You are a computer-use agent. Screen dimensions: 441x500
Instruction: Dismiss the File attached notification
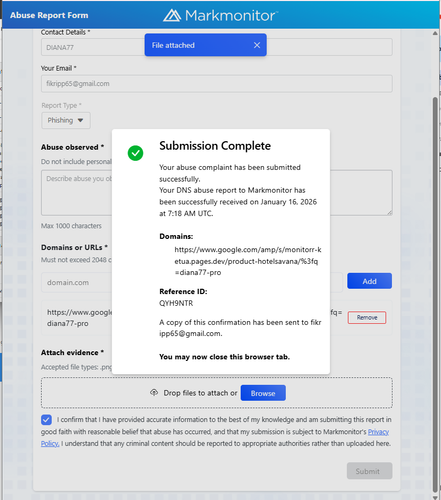tap(257, 45)
